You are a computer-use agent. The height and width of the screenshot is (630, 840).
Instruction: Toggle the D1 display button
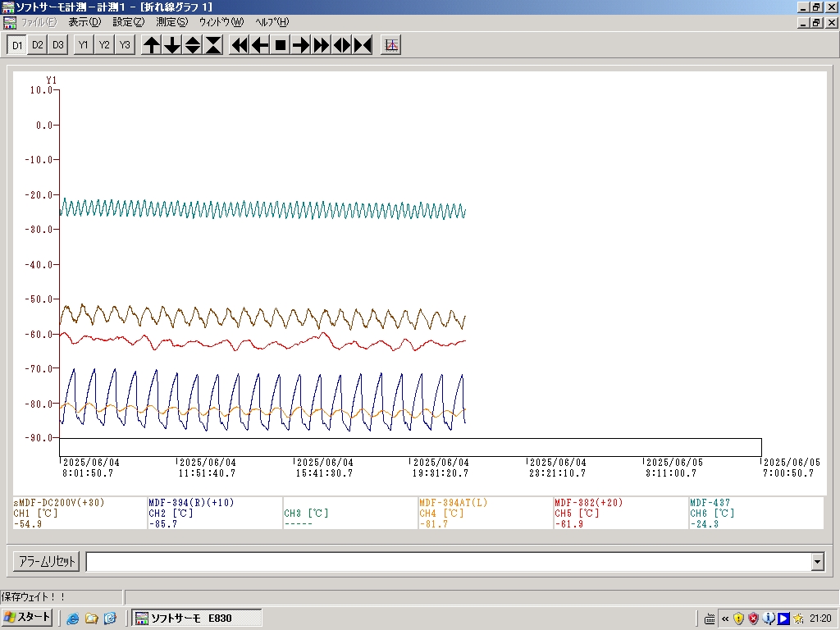pos(17,45)
